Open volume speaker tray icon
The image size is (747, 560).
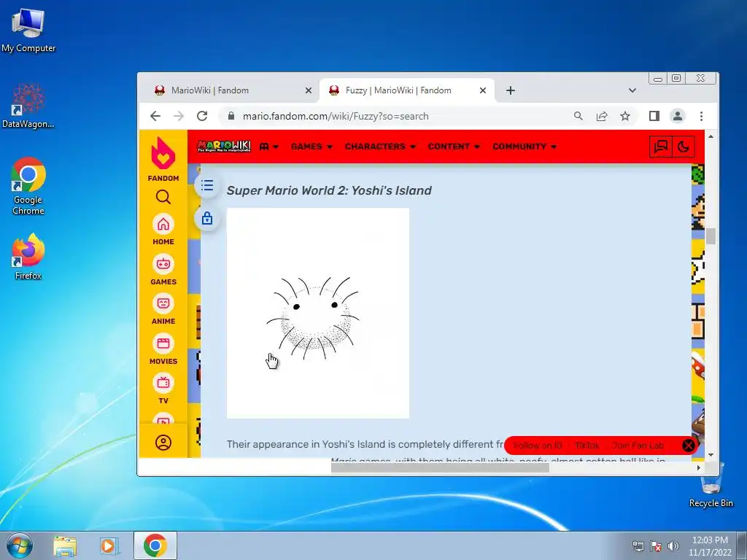673,545
